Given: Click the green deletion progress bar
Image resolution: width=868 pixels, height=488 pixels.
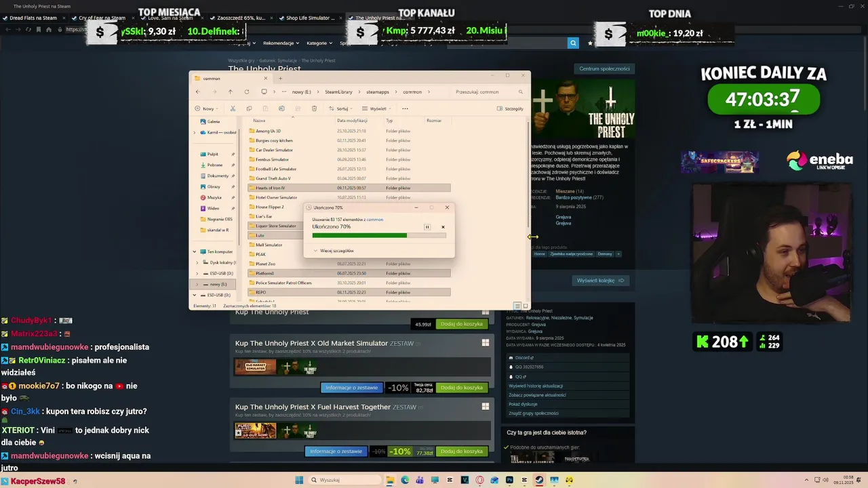Looking at the screenshot, I should coord(379,235).
